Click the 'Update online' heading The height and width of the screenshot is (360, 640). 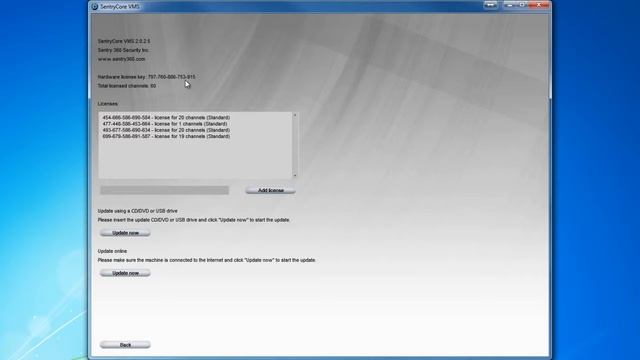pyautogui.click(x=112, y=251)
